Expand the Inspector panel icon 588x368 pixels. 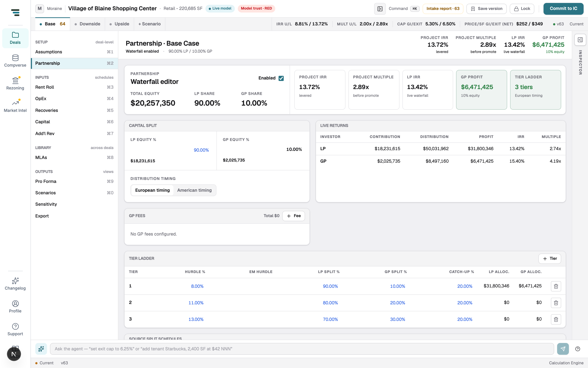(x=580, y=40)
